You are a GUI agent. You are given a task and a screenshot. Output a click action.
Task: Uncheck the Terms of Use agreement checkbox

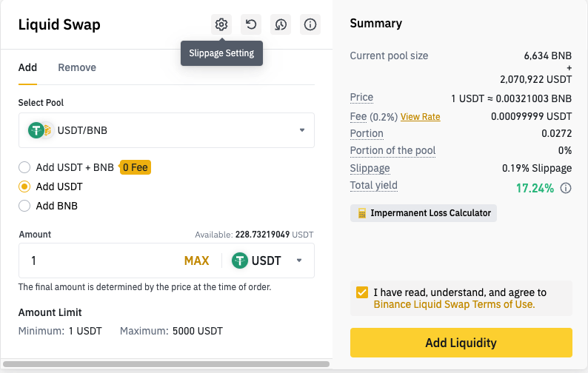tap(362, 292)
